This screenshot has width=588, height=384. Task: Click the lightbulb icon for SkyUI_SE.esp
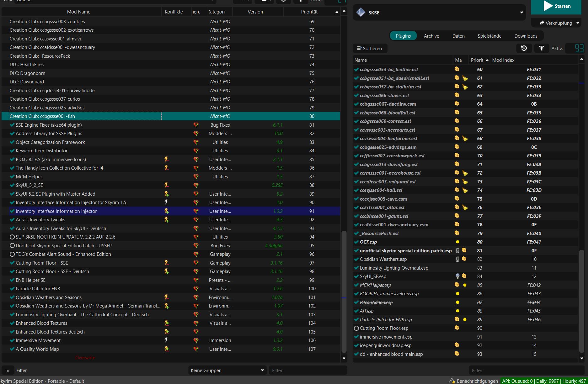point(457,276)
